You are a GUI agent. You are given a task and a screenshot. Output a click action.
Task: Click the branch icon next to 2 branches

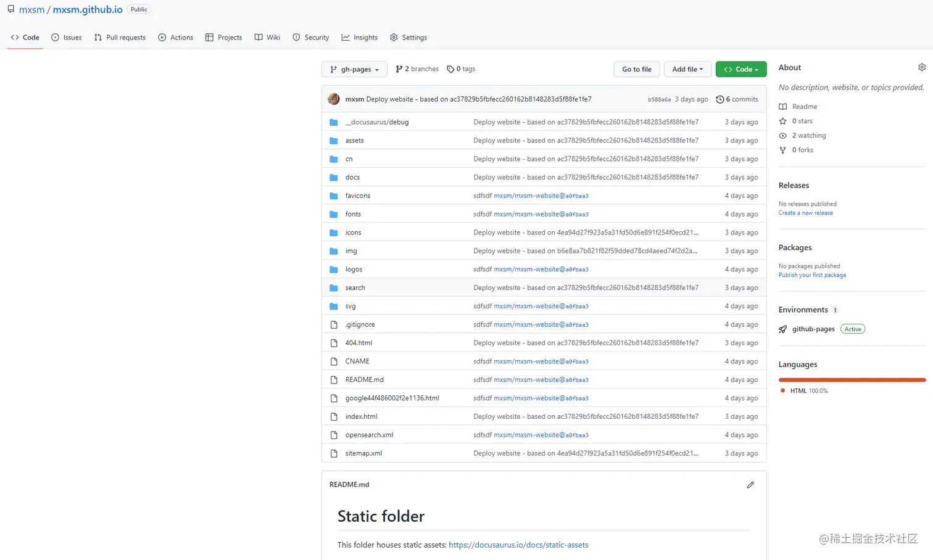pyautogui.click(x=399, y=69)
